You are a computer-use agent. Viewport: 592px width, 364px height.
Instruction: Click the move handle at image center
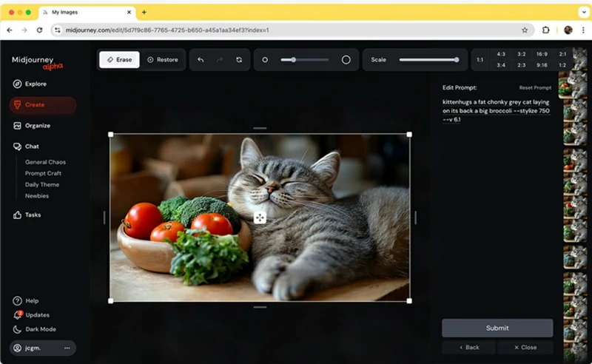(260, 218)
